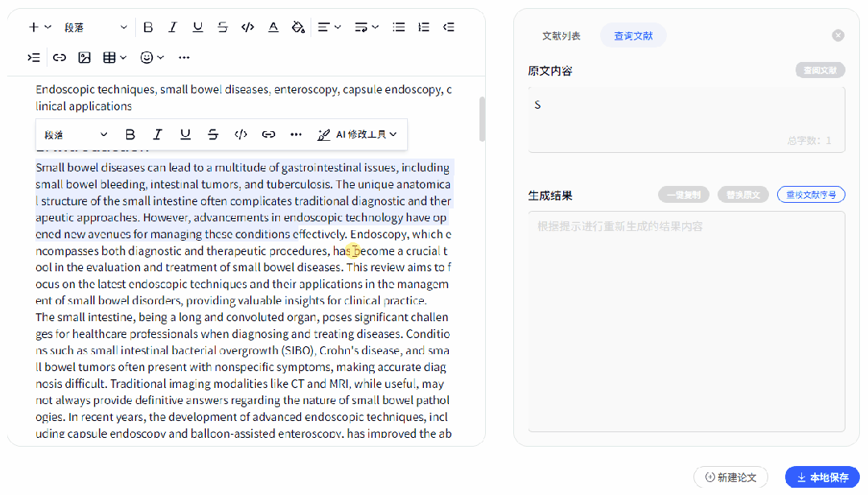The image size is (868, 495).
Task: Open the font color tool
Action: coord(273,27)
